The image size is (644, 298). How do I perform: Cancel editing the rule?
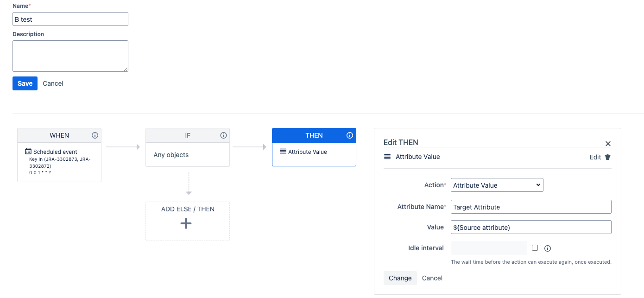click(x=53, y=83)
